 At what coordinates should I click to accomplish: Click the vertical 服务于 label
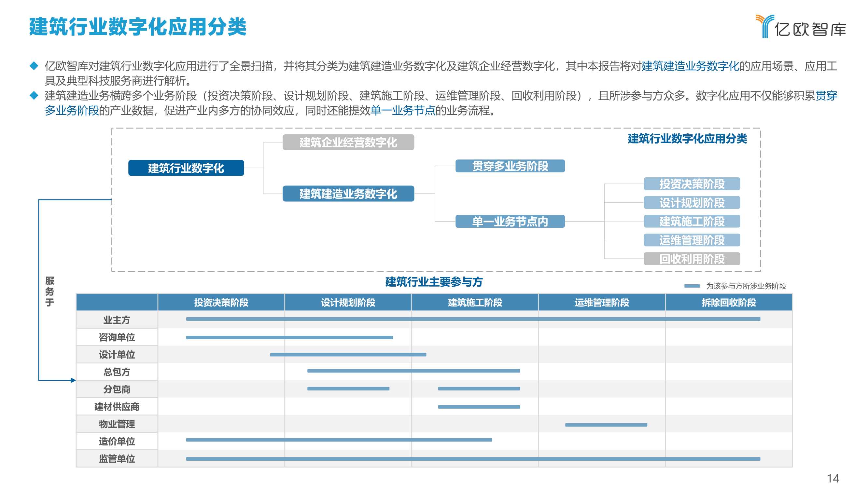49,291
